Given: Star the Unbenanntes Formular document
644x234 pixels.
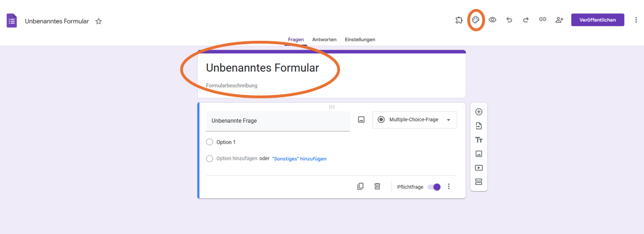Looking at the screenshot, I should (x=99, y=21).
